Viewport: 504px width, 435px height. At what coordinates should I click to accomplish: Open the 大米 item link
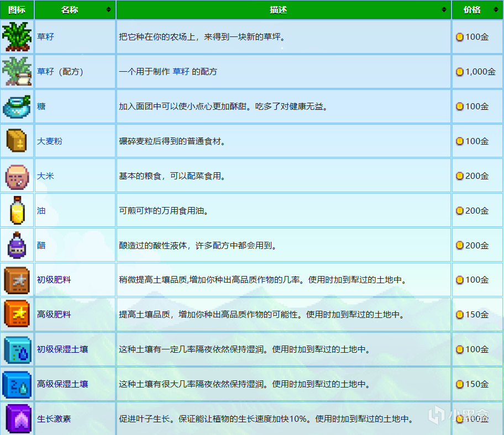point(45,176)
